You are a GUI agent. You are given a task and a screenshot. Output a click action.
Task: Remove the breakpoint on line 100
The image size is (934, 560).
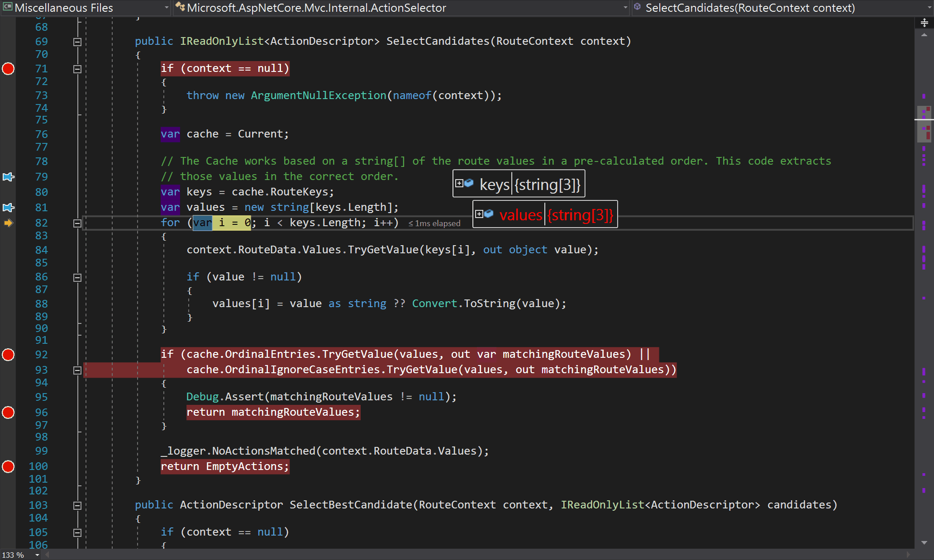[8, 466]
